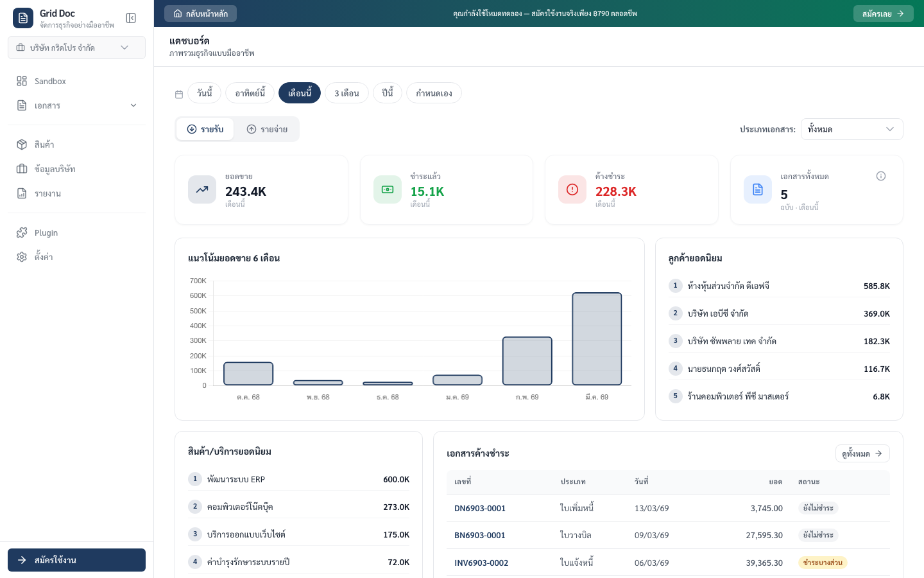Click the info icon on เอกสารทั้งหมด card
924x578 pixels.
click(881, 176)
